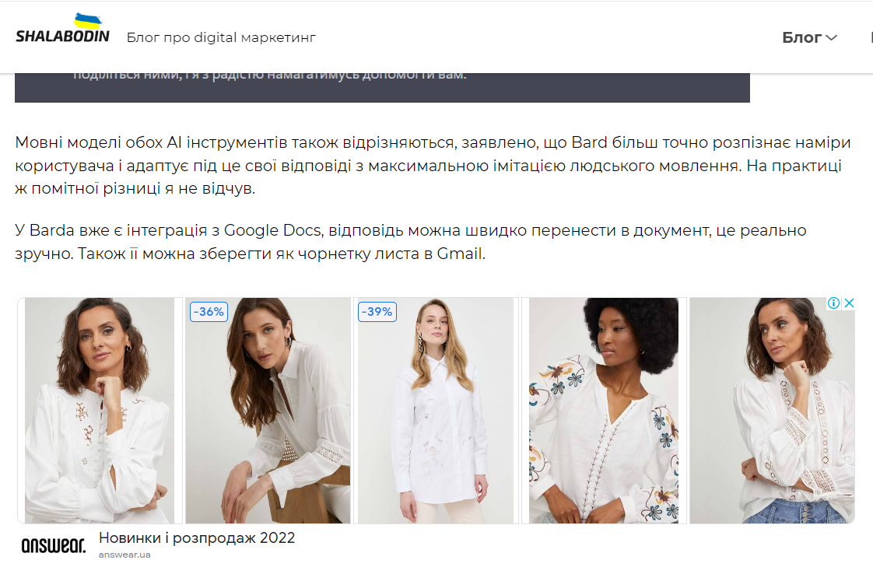Select the embroidered floral sleeve blouse

click(x=604, y=411)
